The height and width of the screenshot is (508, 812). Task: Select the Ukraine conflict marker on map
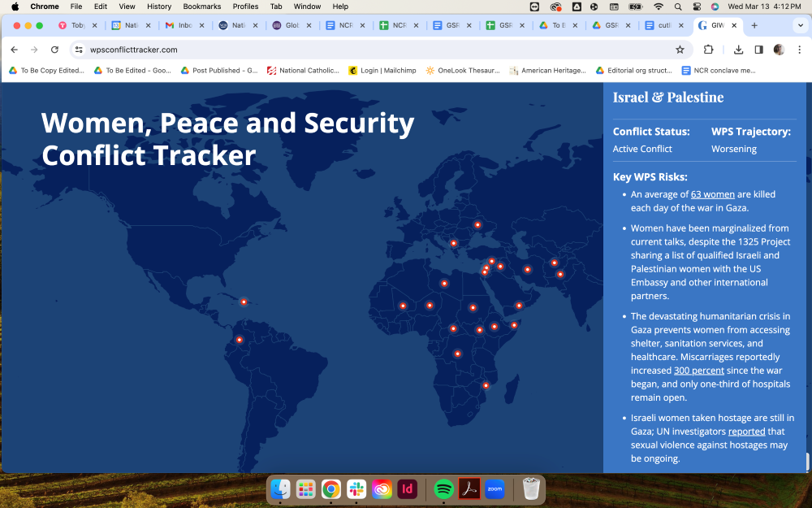pyautogui.click(x=477, y=225)
